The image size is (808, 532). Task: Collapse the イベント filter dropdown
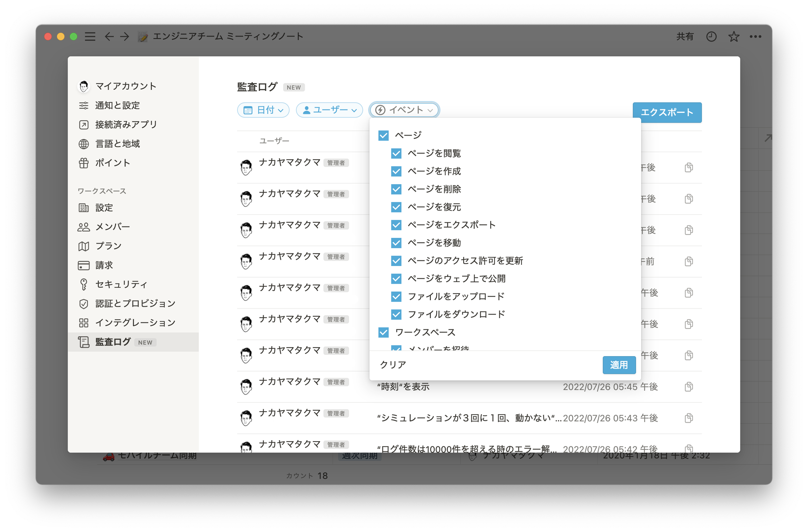tap(404, 110)
